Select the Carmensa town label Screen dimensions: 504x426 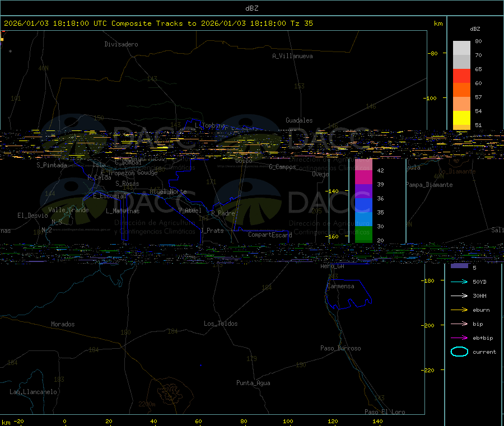[x=340, y=286]
